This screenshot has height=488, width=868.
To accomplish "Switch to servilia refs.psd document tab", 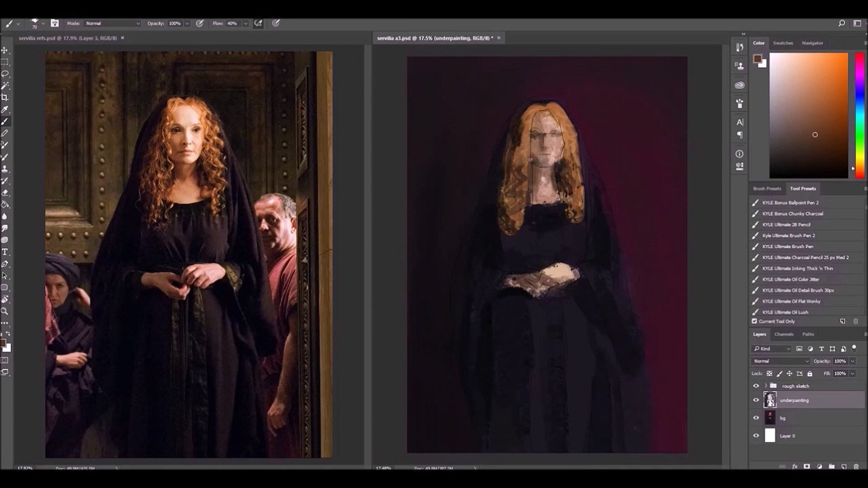I will coord(68,38).
